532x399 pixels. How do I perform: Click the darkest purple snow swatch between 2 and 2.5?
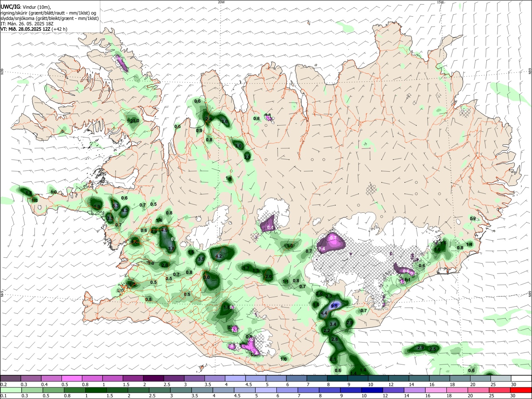(153, 378)
